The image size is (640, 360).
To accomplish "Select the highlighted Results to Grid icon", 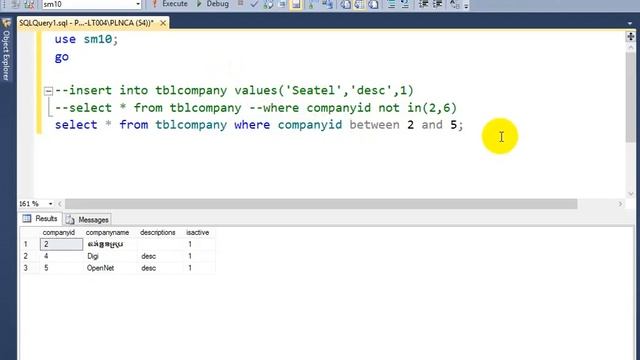I will tap(360, 4).
